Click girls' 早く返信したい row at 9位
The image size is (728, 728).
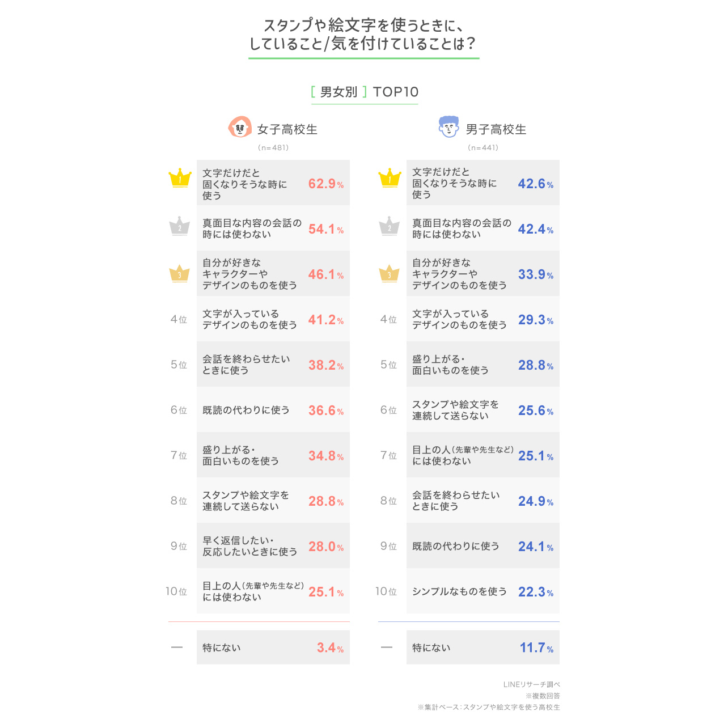(273, 545)
